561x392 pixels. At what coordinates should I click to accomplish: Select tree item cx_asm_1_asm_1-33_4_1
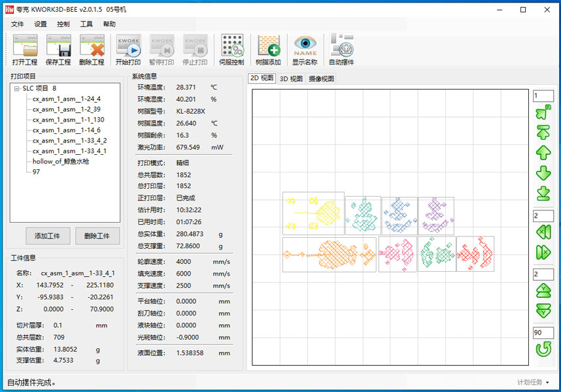tap(69, 151)
